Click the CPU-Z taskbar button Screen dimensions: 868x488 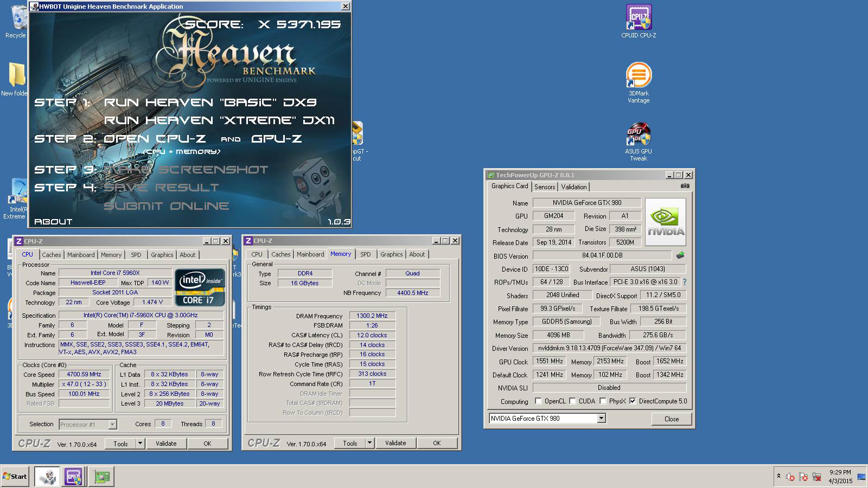point(73,477)
